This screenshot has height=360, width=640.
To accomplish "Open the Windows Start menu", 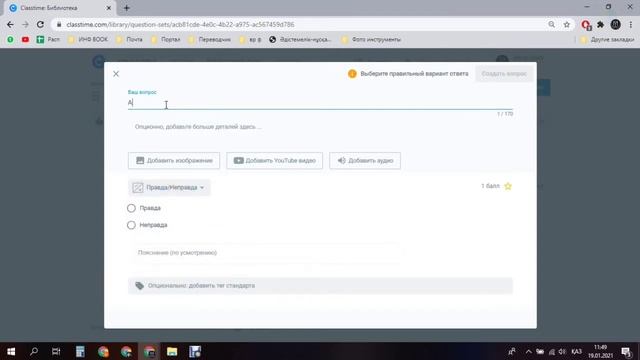I will (11, 351).
